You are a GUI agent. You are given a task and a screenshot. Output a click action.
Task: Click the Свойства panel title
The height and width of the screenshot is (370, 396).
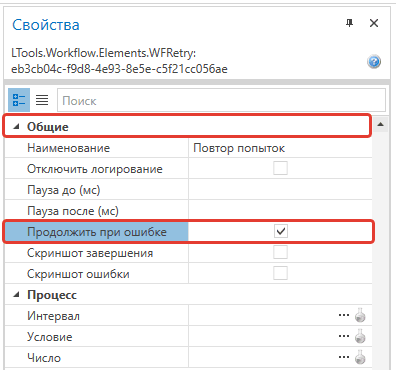[46, 25]
